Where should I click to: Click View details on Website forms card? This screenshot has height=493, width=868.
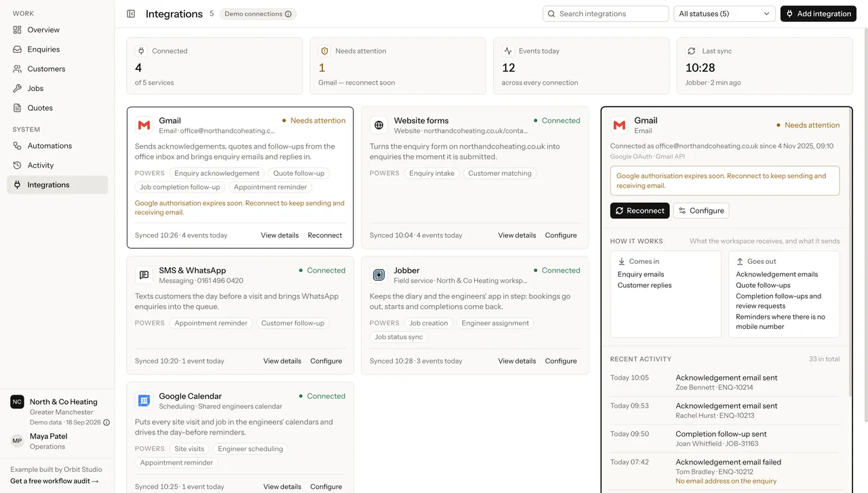tap(517, 235)
